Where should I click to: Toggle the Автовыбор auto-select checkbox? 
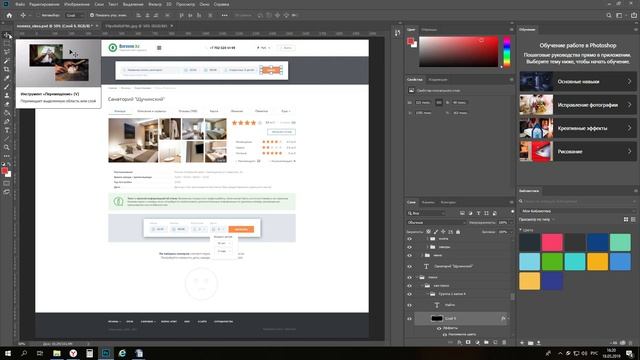pyautogui.click(x=38, y=15)
